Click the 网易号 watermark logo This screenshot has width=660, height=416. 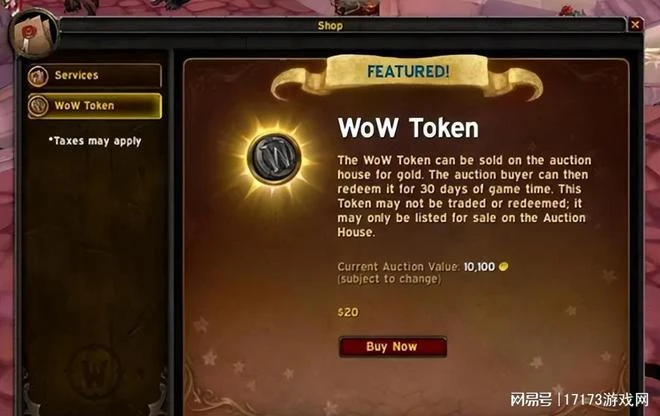click(531, 399)
